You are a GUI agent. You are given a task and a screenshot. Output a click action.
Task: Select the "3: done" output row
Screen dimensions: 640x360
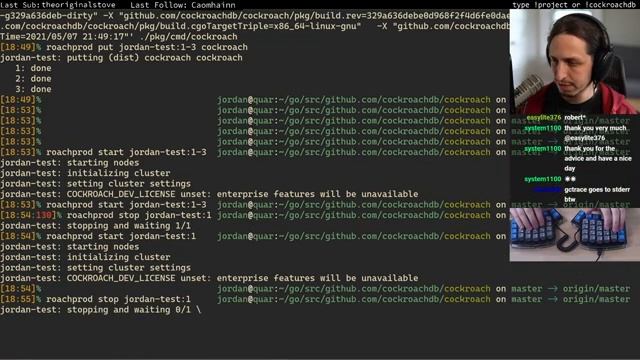point(33,89)
